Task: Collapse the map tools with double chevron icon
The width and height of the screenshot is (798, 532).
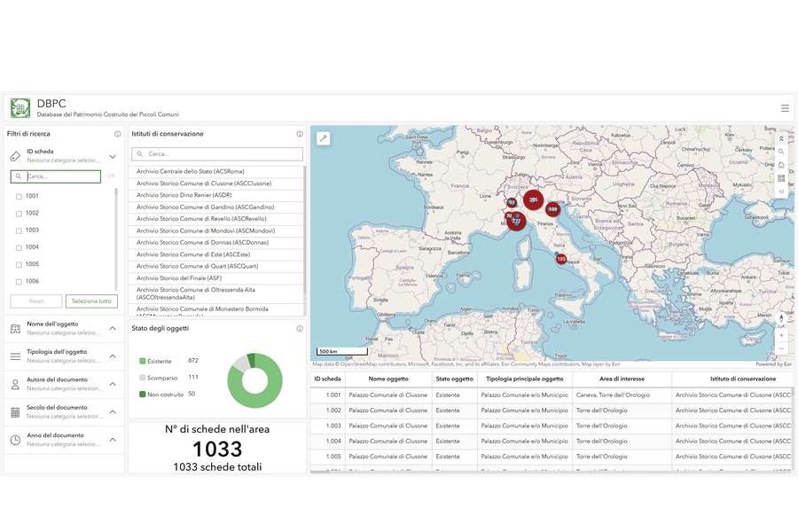Action: point(781,138)
